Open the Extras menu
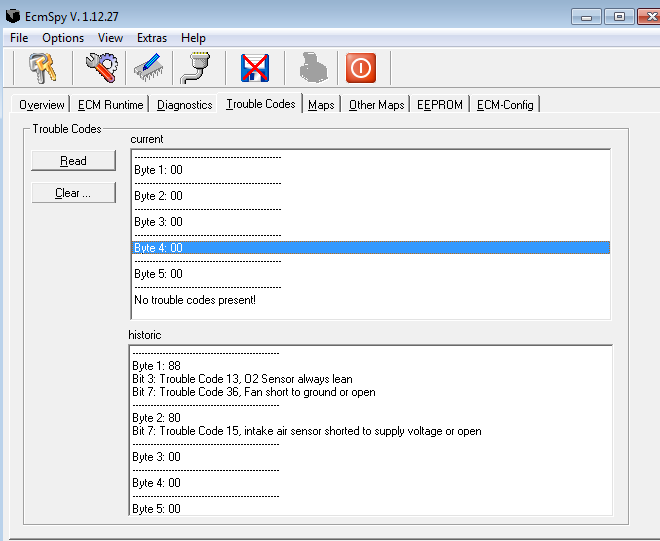 click(152, 38)
